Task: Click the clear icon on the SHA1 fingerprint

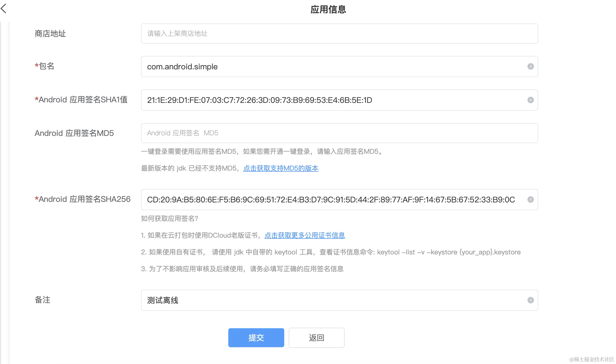Action: [530, 100]
